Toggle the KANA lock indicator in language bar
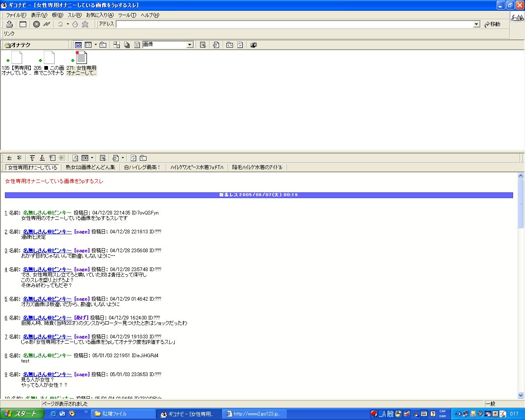This screenshot has height=420, width=525. [x=443, y=416]
